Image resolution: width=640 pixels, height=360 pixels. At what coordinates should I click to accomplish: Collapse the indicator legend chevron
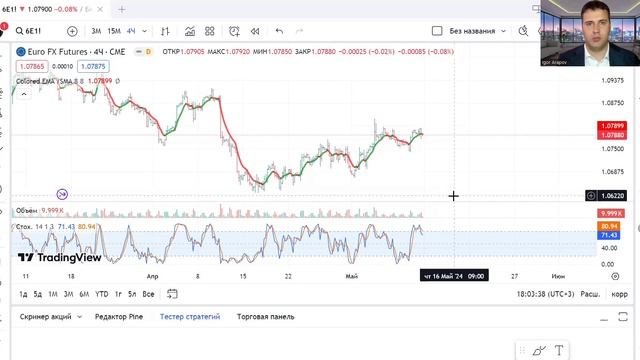pyautogui.click(x=24, y=94)
